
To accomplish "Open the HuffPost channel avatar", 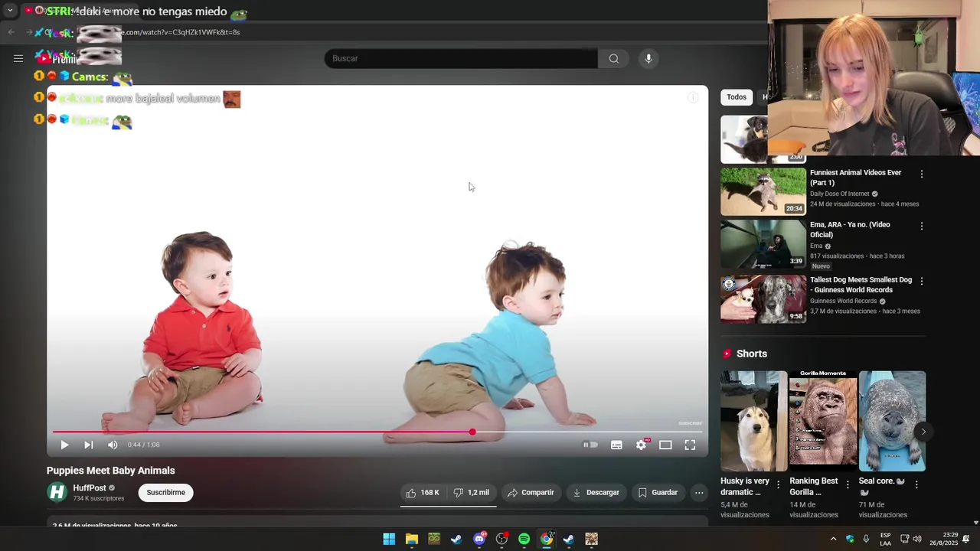I will [x=57, y=493].
